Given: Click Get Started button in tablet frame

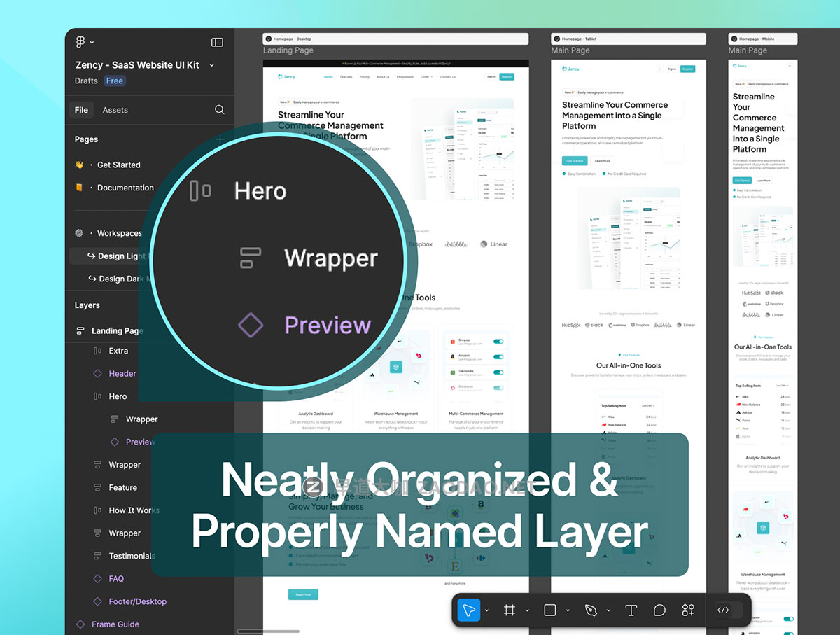Looking at the screenshot, I should click(x=574, y=160).
